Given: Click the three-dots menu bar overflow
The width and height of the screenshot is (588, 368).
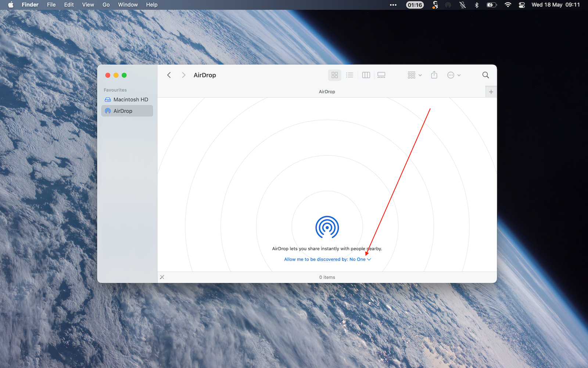Looking at the screenshot, I should point(393,5).
